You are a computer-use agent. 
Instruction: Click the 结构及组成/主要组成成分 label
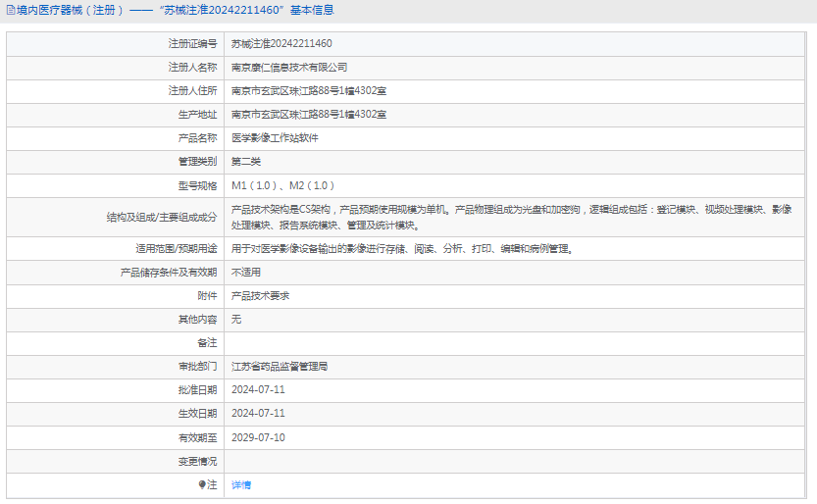(162, 217)
